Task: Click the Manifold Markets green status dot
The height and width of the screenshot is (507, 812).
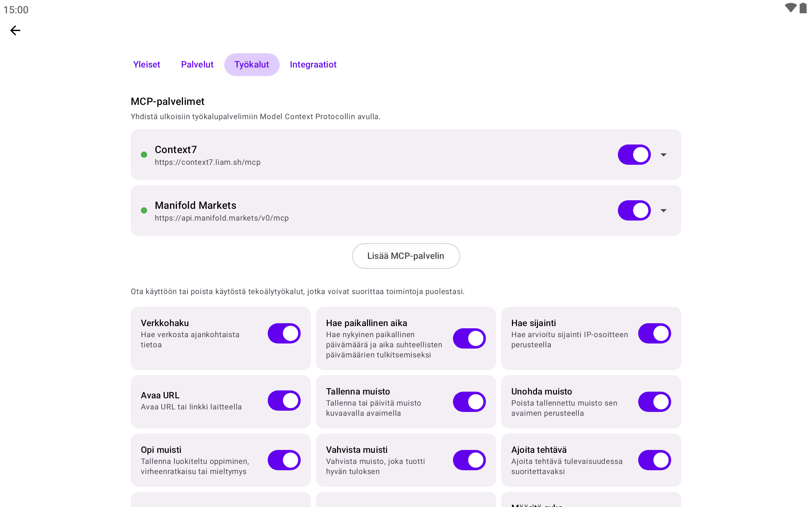Action: [x=144, y=210]
